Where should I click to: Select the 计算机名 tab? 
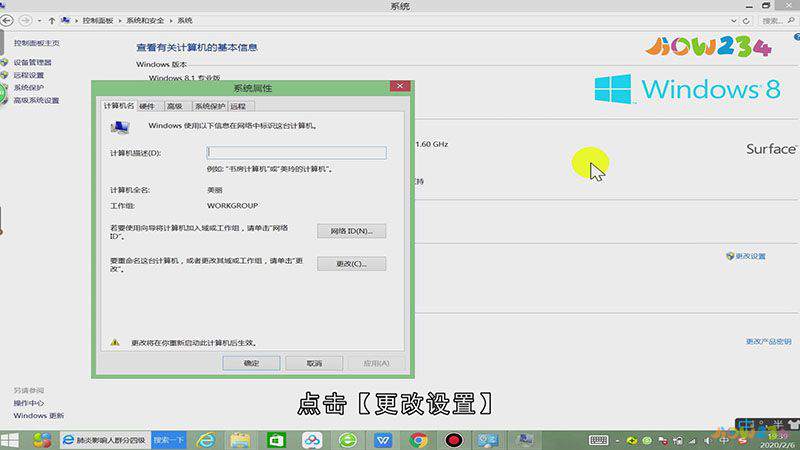[118, 106]
